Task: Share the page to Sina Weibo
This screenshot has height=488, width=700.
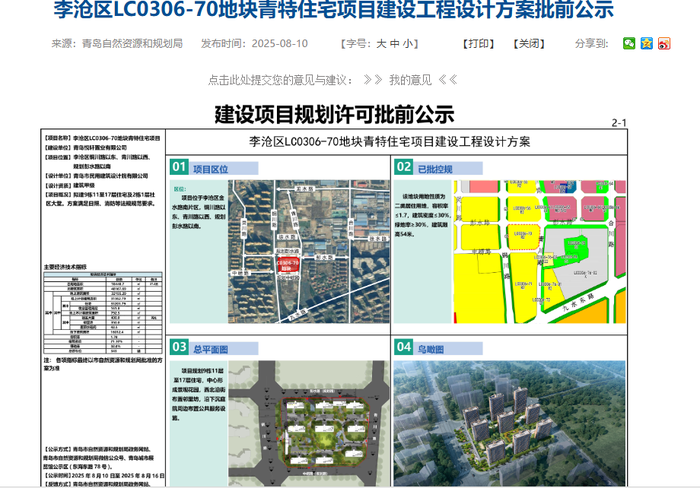Action: click(664, 43)
